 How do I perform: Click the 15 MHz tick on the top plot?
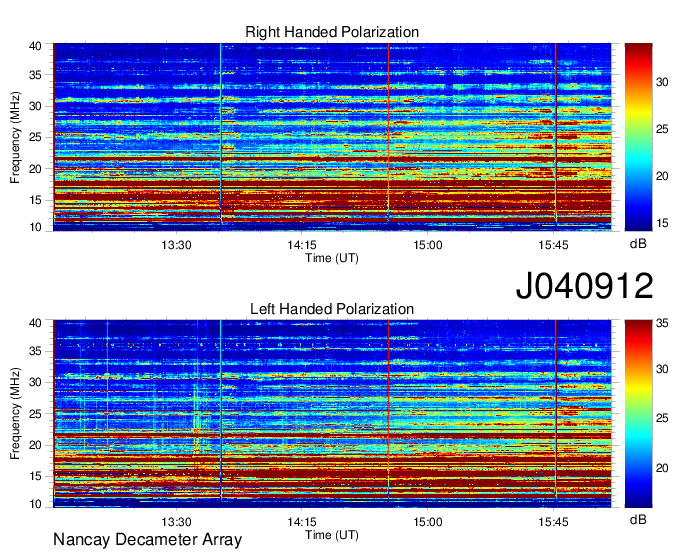(x=35, y=200)
